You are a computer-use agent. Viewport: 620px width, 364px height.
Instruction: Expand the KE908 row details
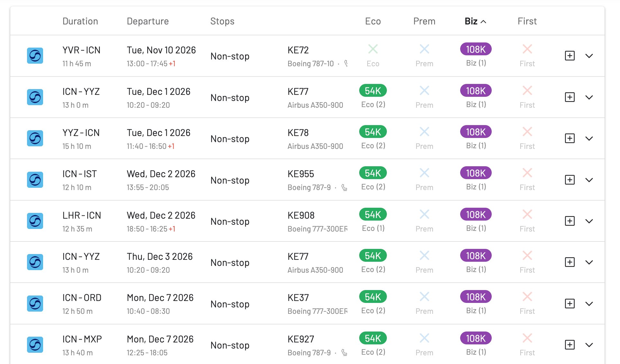(x=589, y=221)
